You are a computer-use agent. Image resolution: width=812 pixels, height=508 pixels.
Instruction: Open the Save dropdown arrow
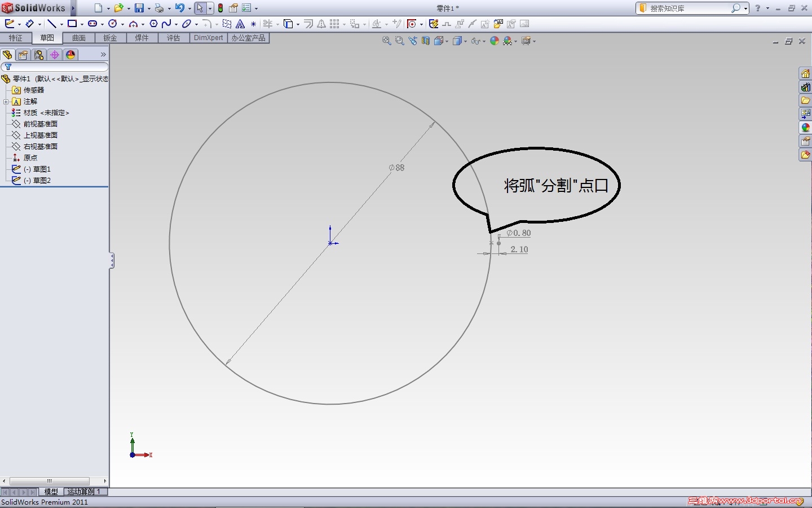(149, 8)
